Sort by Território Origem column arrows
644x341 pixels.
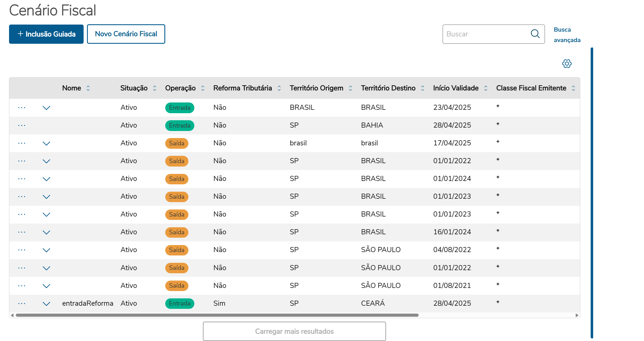[350, 88]
